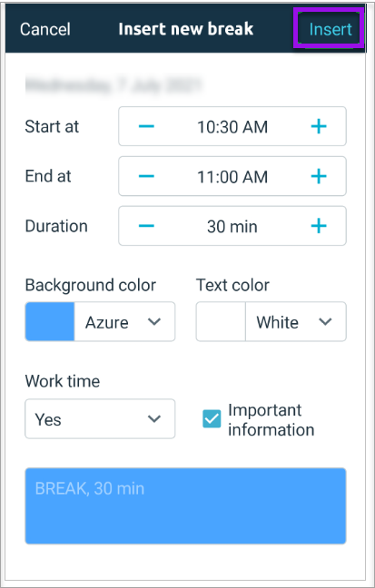Expand the Work time Yes dropdown
Image resolution: width=375 pixels, height=588 pixels.
[x=100, y=419]
